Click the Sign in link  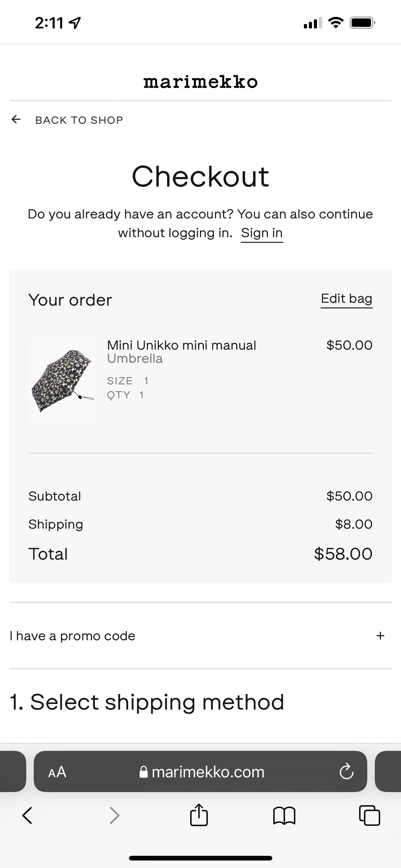[262, 233]
